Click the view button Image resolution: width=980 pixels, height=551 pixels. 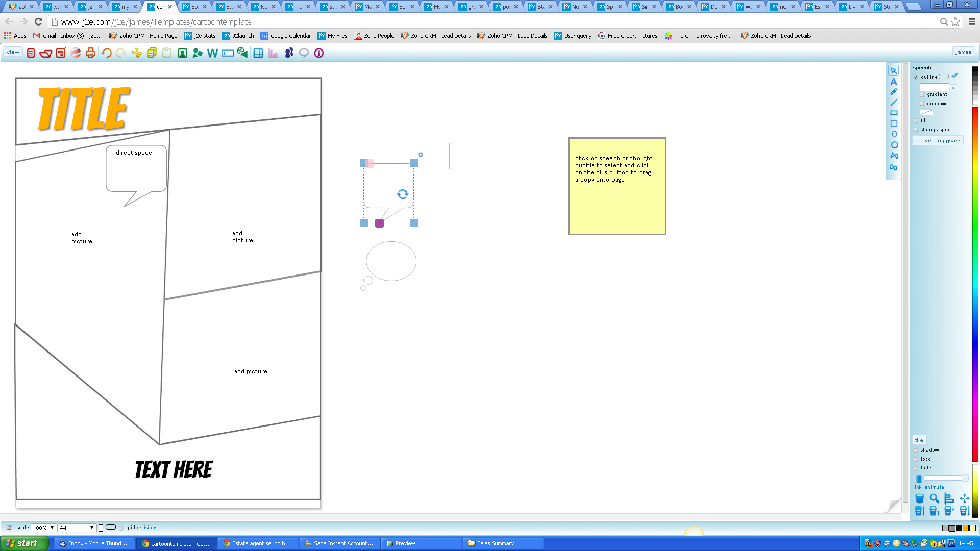click(x=13, y=52)
